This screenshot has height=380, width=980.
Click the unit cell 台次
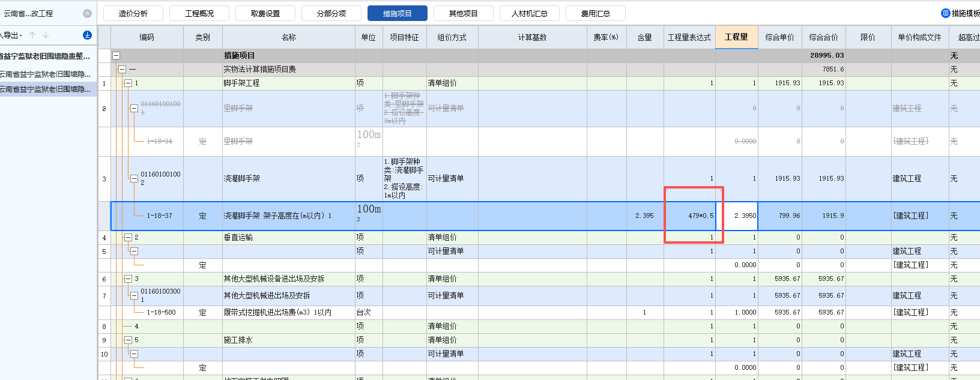[x=369, y=312]
